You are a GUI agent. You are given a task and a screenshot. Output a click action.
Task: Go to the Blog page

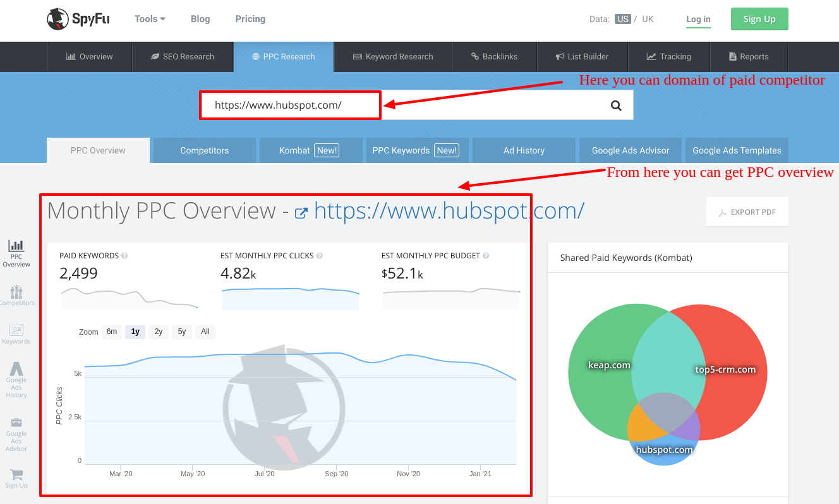pos(200,19)
